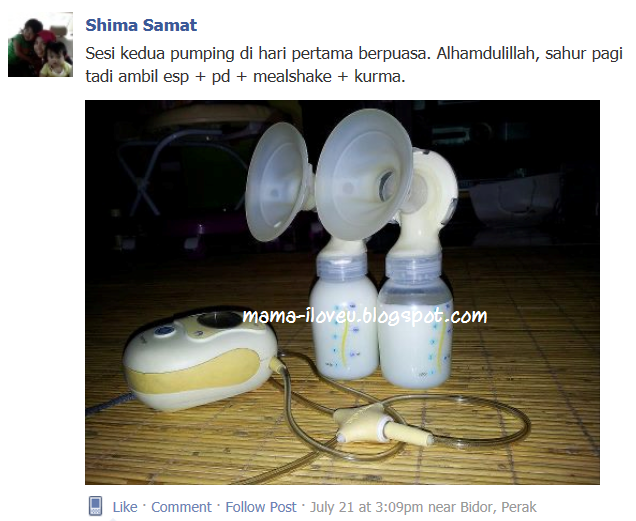Viewport: 636px width, 521px height.
Task: Click the right milk bottle in the photo
Action: [x=415, y=323]
